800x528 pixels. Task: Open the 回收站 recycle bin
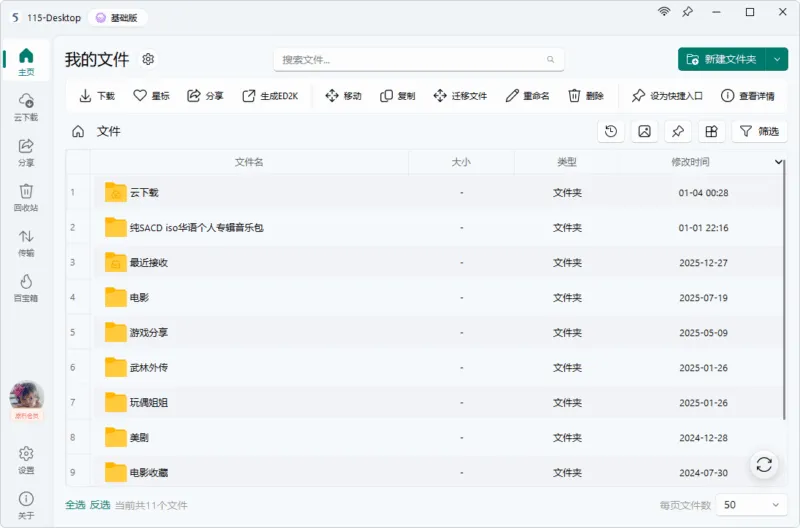click(26, 197)
